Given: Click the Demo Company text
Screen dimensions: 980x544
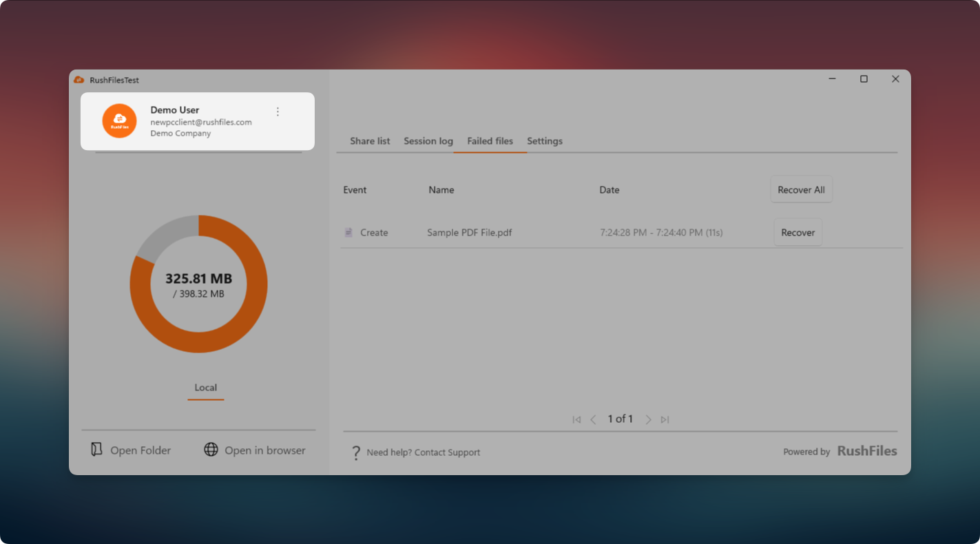Looking at the screenshot, I should point(180,134).
